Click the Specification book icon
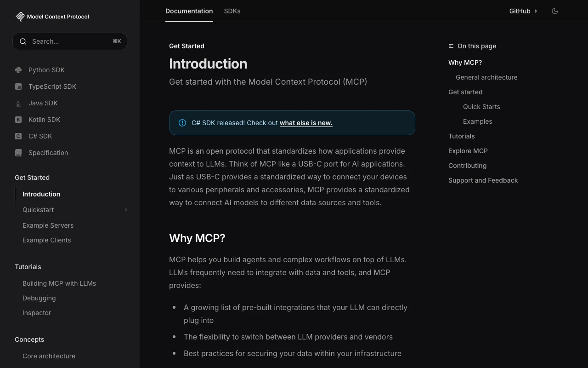 (x=18, y=153)
